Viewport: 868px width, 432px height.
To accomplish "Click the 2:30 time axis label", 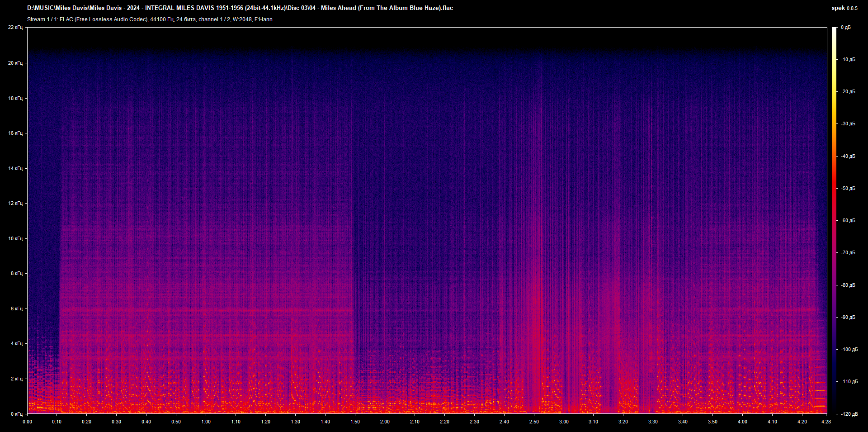I will (x=474, y=422).
